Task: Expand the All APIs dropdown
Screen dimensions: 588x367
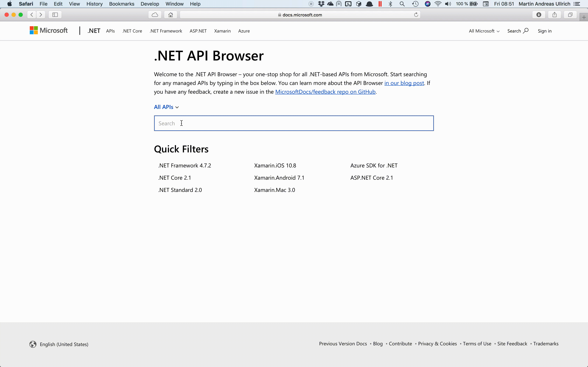Action: pos(166,107)
